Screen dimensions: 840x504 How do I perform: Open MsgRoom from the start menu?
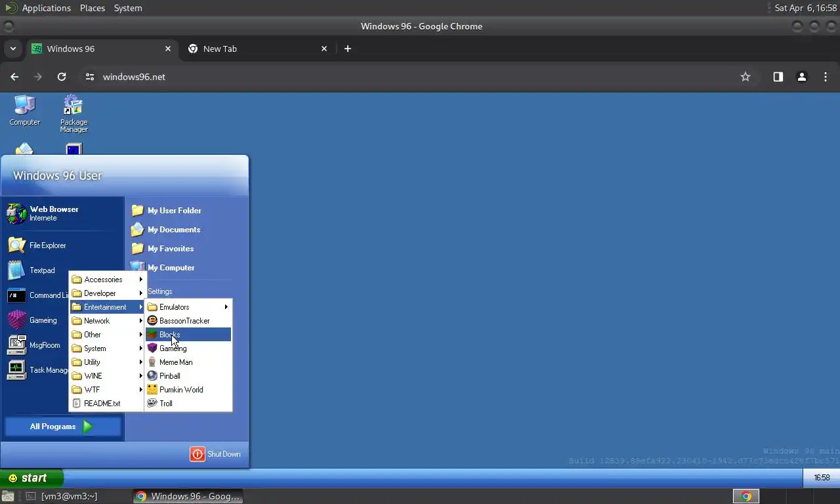coord(34,345)
